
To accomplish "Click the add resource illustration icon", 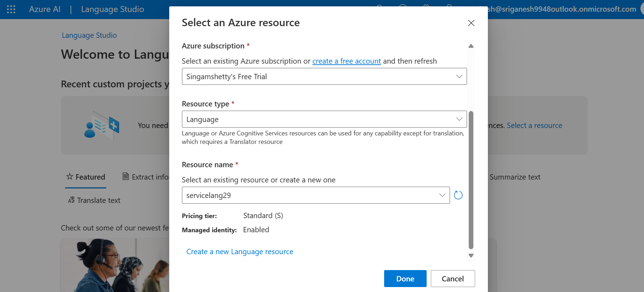I will coord(102,125).
